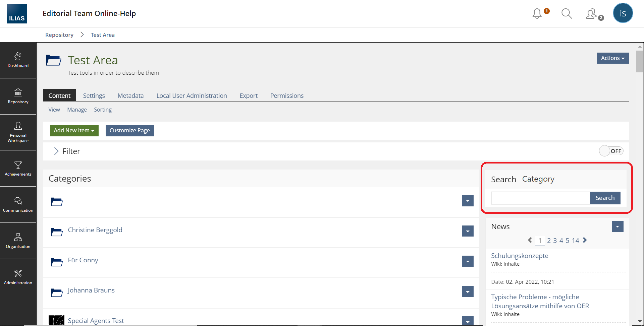Expand the Filter section

pyautogui.click(x=67, y=151)
